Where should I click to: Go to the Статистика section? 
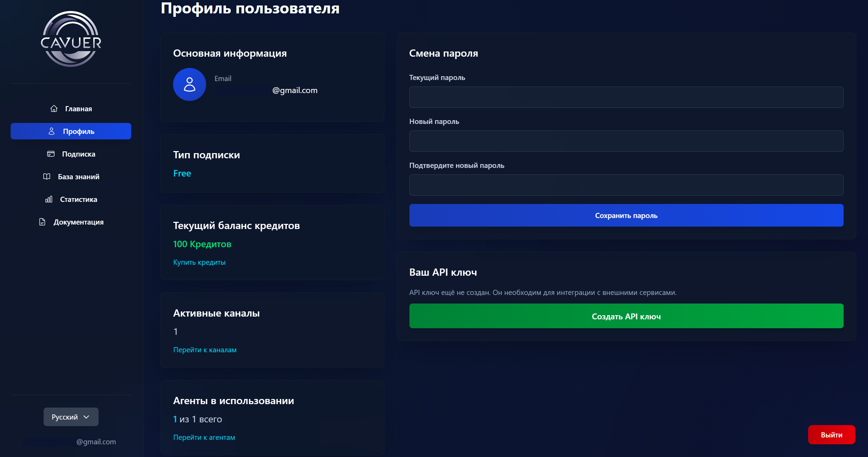(78, 199)
